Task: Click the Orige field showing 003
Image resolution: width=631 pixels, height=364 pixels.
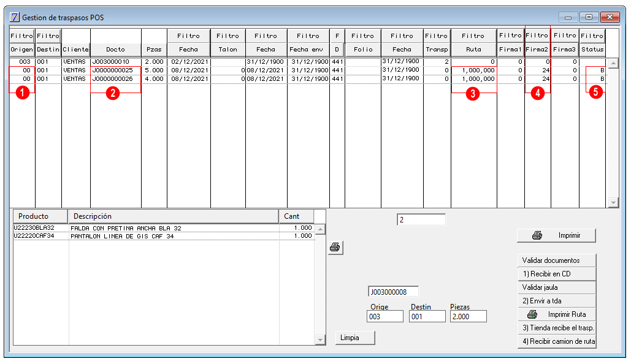Action: click(385, 317)
